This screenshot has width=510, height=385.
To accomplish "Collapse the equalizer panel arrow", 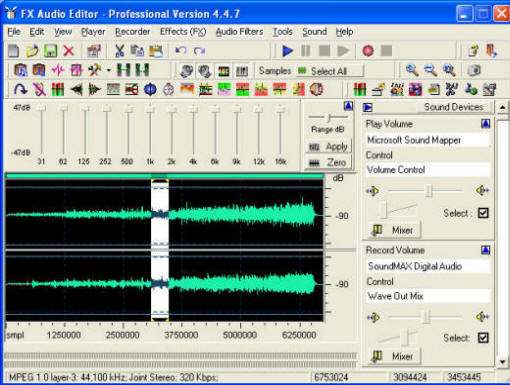I will point(348,106).
